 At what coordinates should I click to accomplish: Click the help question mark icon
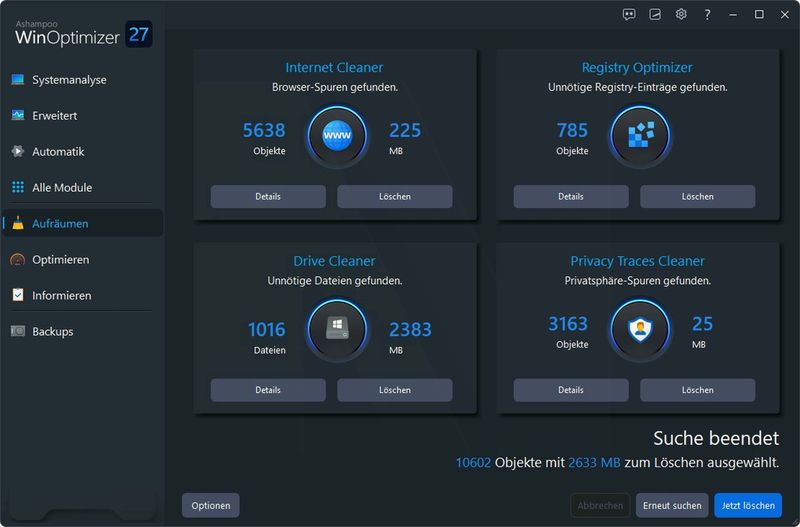pos(707,14)
